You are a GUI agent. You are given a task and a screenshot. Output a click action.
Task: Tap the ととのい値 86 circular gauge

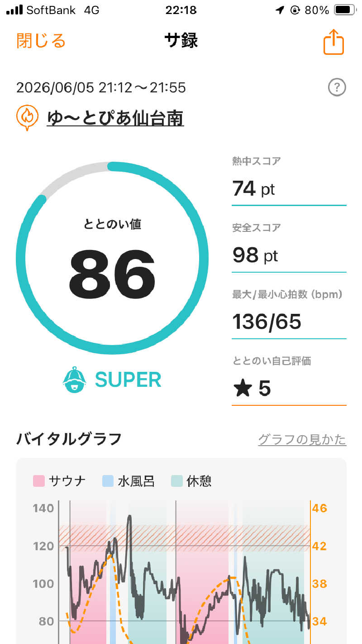(x=112, y=258)
